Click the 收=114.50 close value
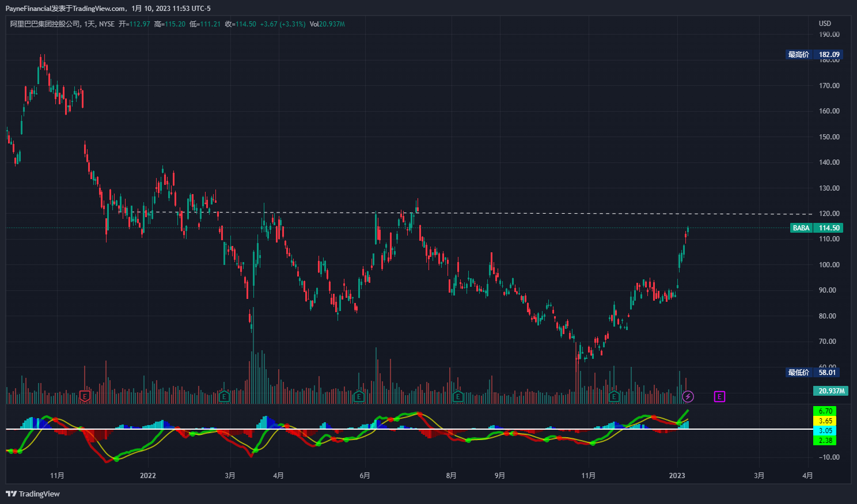Viewport: 857px width, 504px height. 240,24
